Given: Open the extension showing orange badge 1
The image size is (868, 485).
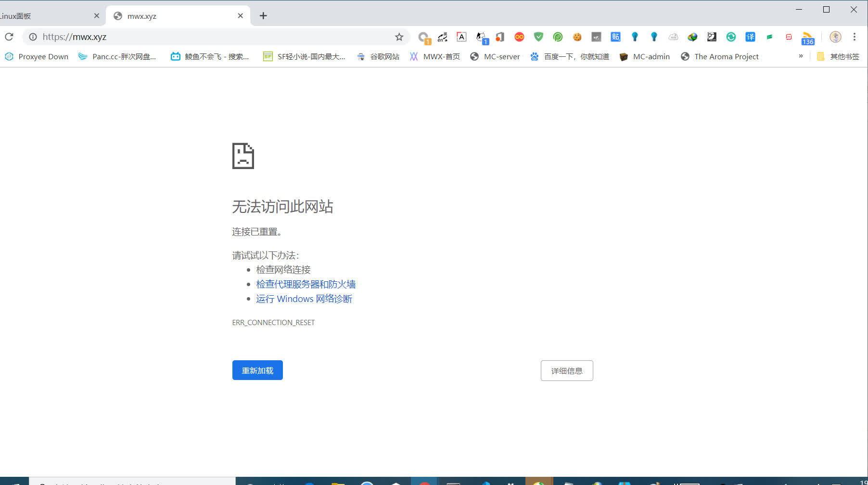Looking at the screenshot, I should tap(423, 37).
